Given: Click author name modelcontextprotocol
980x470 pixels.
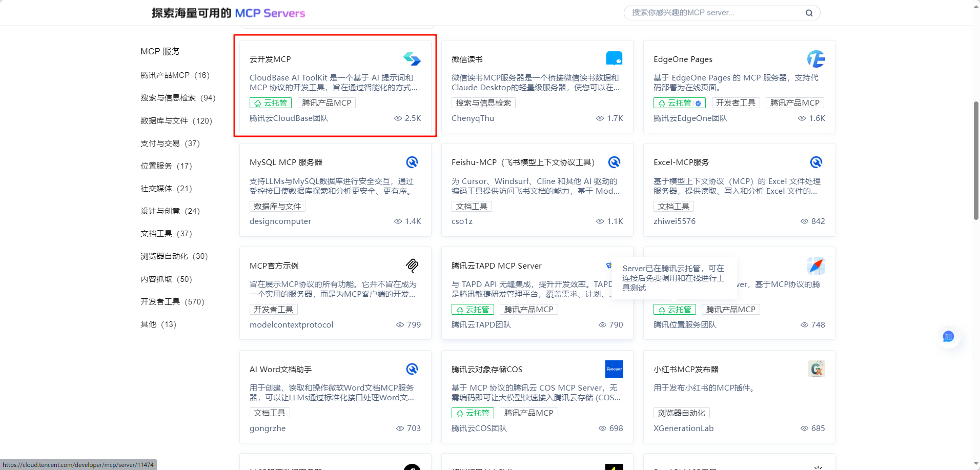Looking at the screenshot, I should (x=291, y=325).
